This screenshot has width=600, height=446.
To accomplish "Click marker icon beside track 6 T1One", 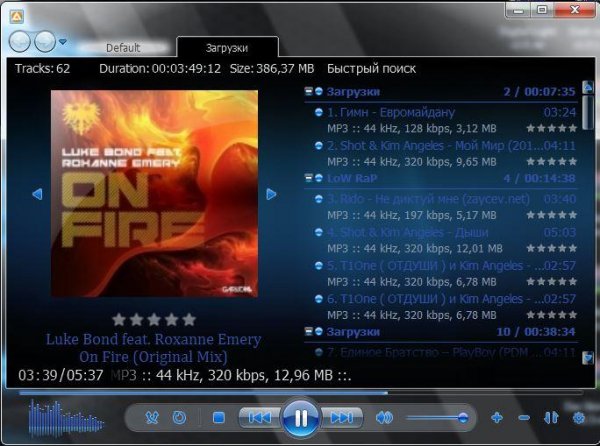I will point(318,299).
